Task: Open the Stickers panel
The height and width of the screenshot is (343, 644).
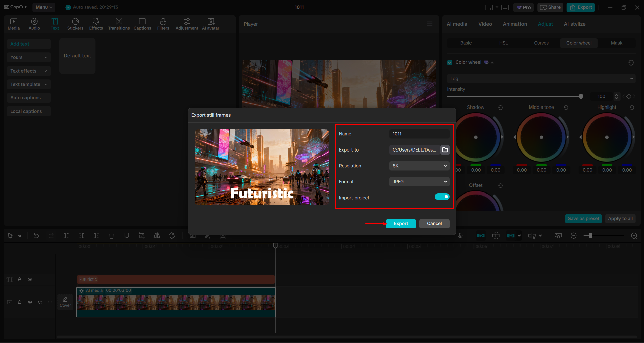Action: pyautogui.click(x=75, y=24)
